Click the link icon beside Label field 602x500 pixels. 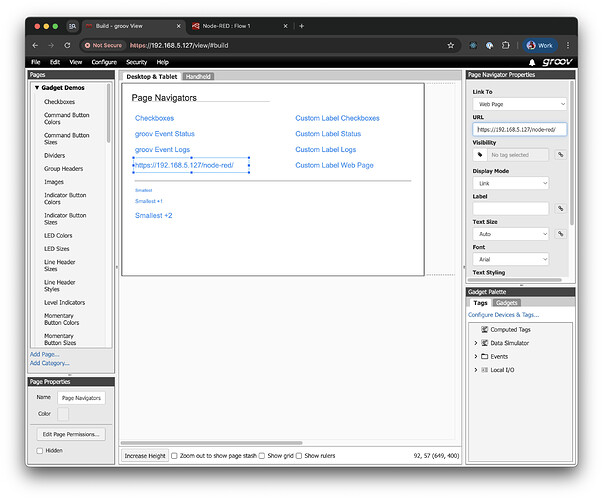561,209
